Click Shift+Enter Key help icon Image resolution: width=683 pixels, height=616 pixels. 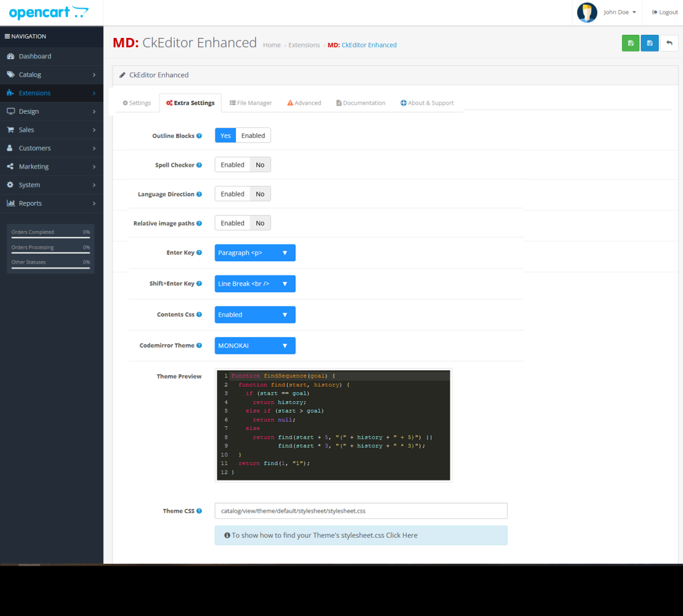coord(199,283)
